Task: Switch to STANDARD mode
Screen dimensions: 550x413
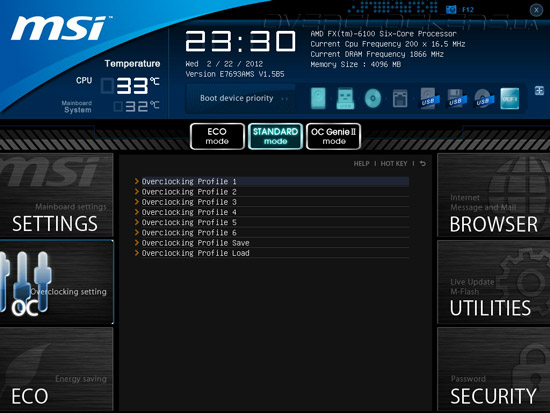Action: tap(275, 136)
